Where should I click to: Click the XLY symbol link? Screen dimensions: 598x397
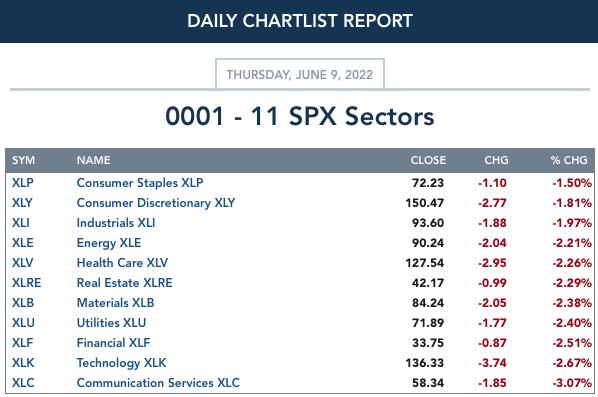click(x=22, y=203)
